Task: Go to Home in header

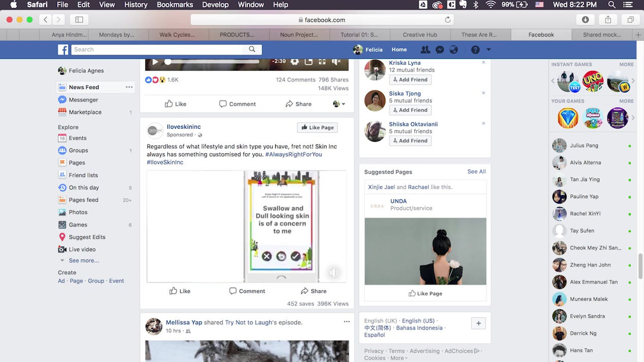Action: point(399,50)
